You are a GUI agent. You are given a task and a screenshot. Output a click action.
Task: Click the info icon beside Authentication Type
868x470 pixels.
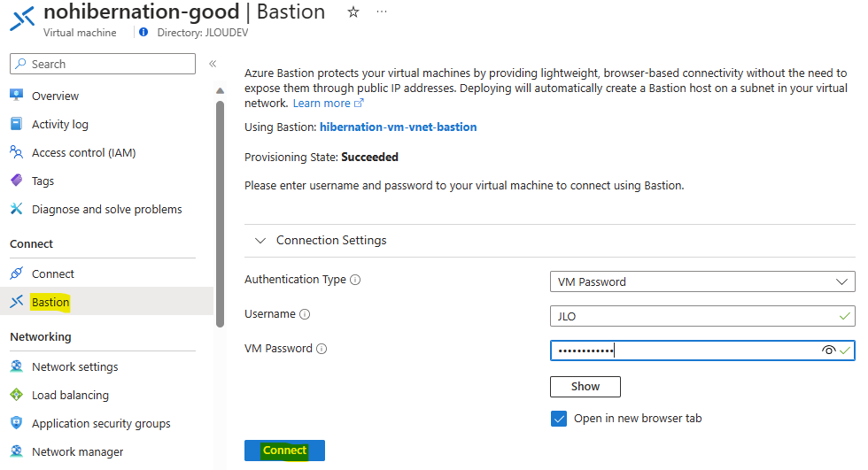[355, 280]
